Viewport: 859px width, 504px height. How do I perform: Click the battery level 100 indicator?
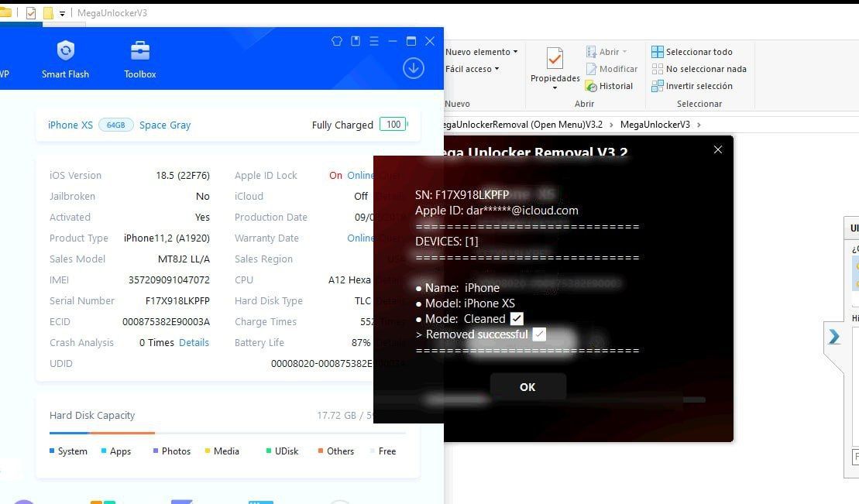(393, 125)
